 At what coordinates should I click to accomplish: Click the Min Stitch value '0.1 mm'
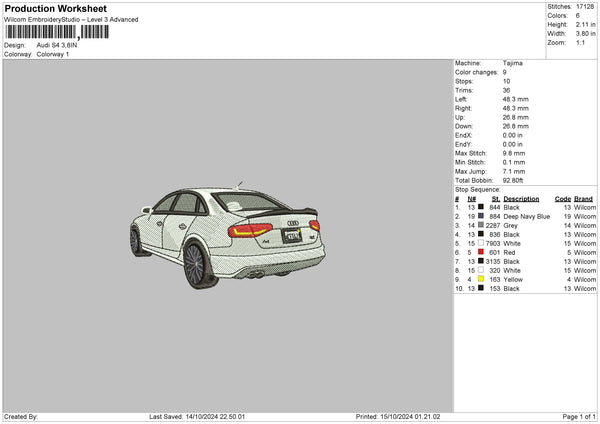(514, 162)
